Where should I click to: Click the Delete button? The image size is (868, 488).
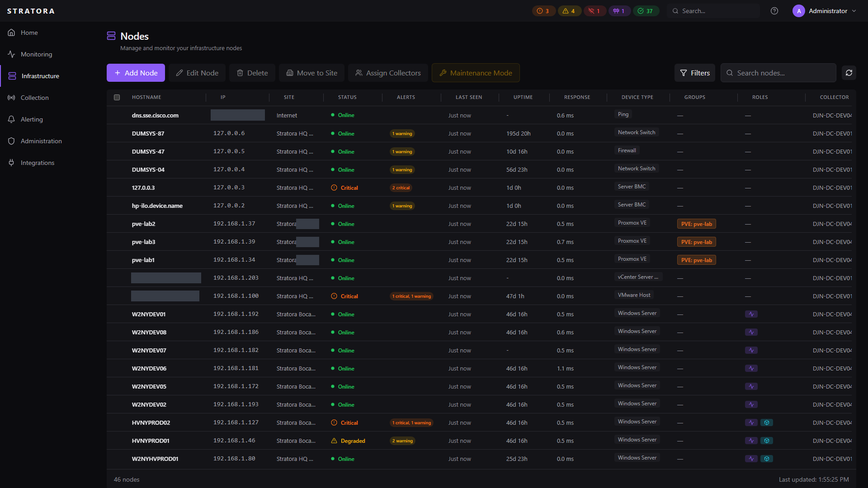252,73
